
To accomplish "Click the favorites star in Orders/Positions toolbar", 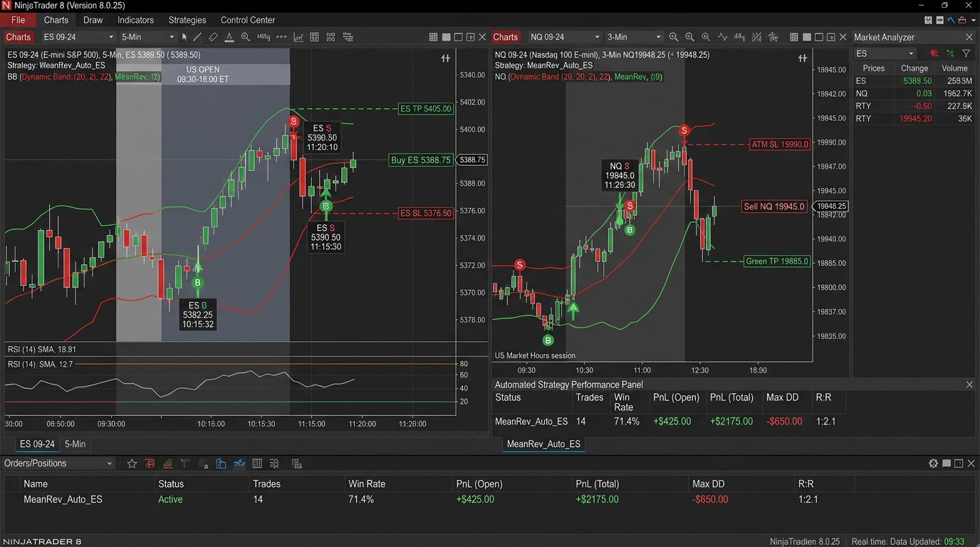I will pos(132,464).
